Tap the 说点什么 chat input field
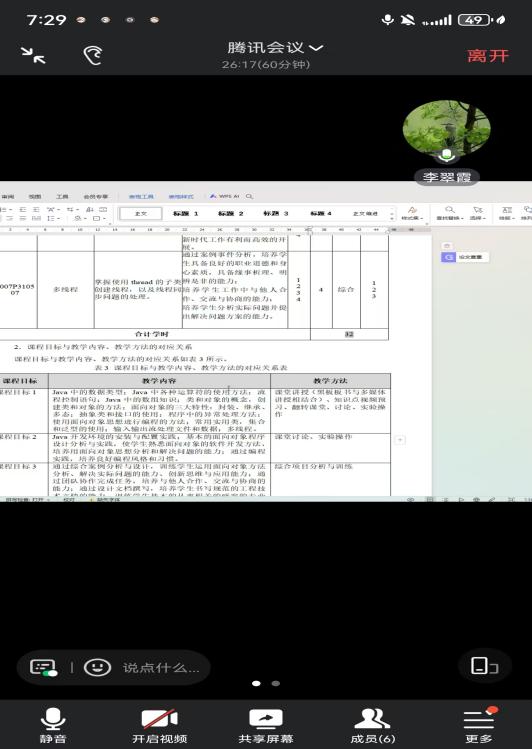The image size is (532, 749). tap(161, 667)
